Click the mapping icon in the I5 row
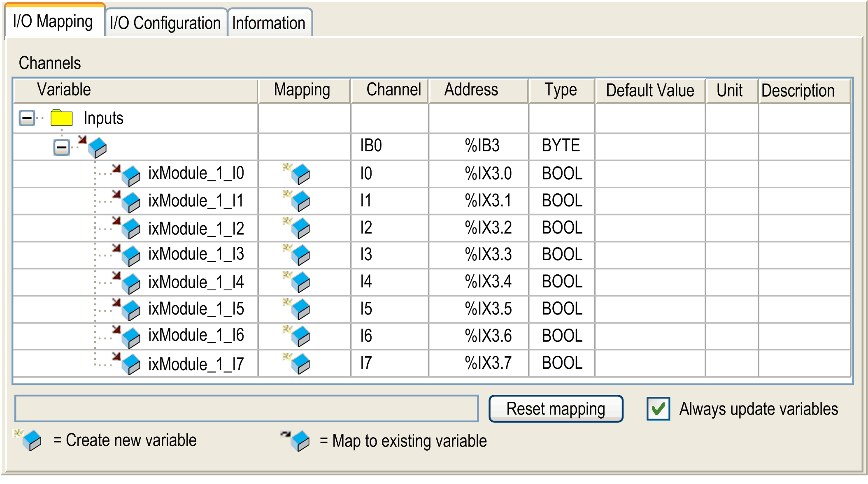This screenshot has width=868, height=484. (297, 309)
